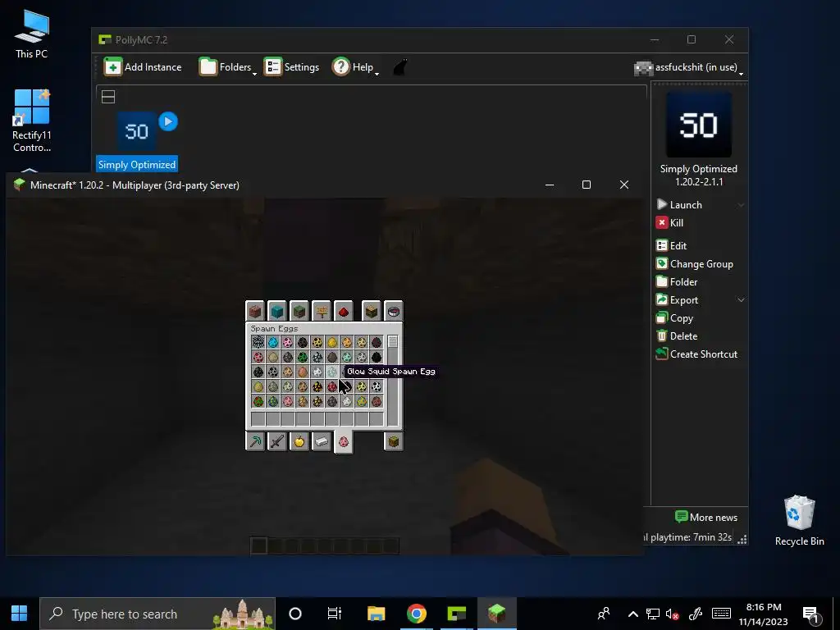Open This PC desktop icon

(32, 34)
